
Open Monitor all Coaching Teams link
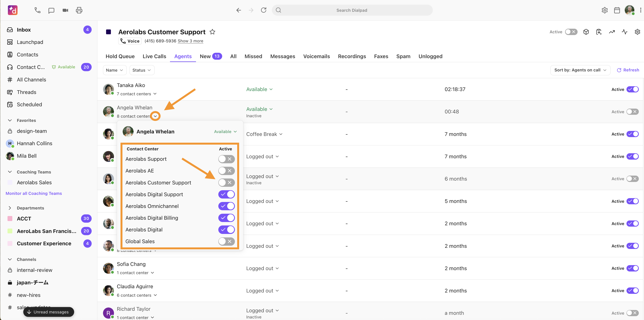point(34,193)
